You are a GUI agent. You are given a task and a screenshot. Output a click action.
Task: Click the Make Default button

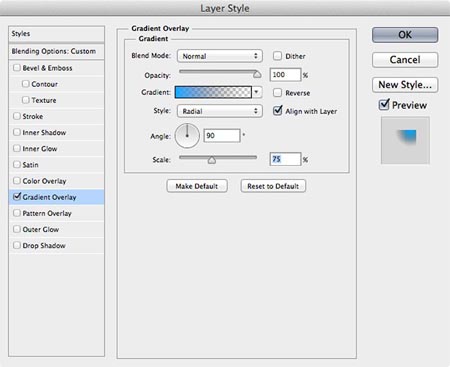(197, 186)
